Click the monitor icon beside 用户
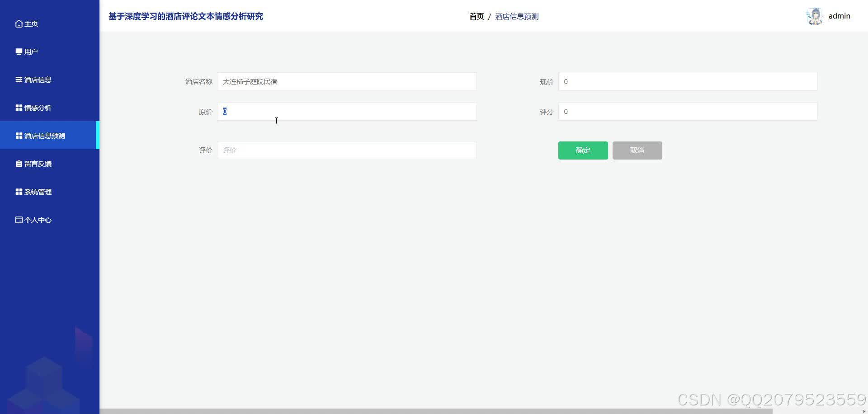The image size is (868, 414). click(x=19, y=52)
